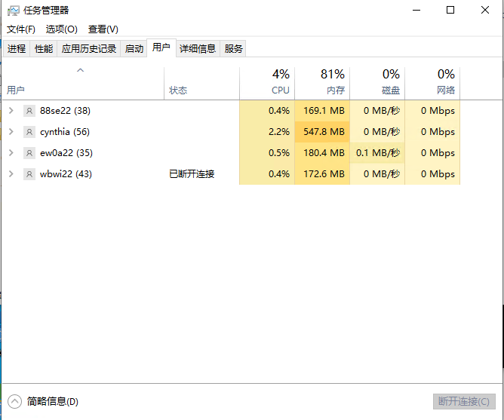Maximize the Task Manager window
This screenshot has width=504, height=420.
450,11
